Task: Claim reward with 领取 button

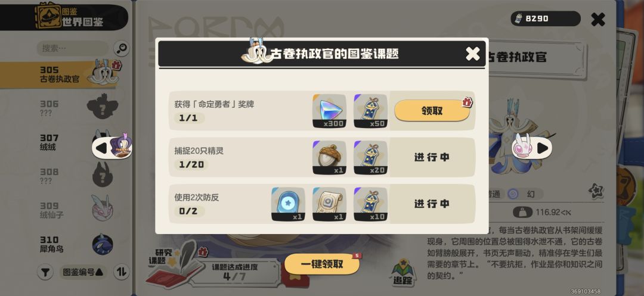Action: 432,111
